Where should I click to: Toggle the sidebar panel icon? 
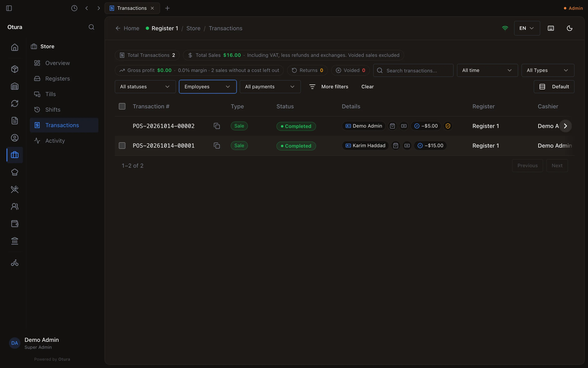(x=9, y=8)
